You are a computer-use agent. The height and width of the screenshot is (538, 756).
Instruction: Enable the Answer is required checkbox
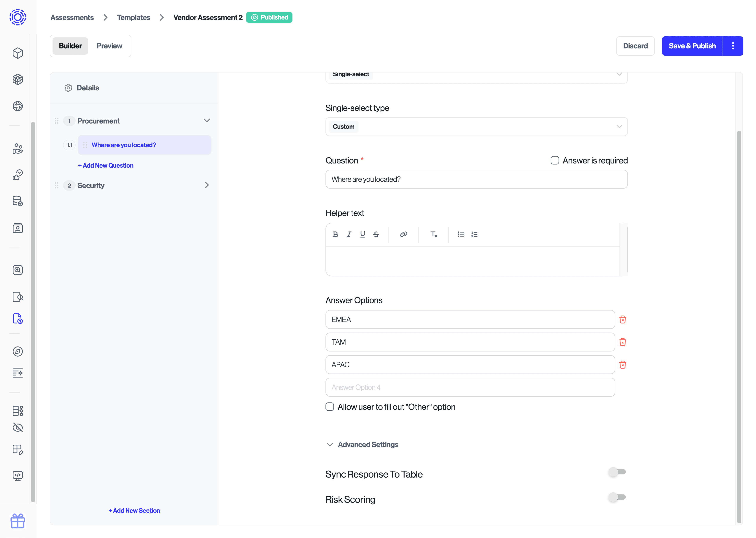pyautogui.click(x=554, y=160)
